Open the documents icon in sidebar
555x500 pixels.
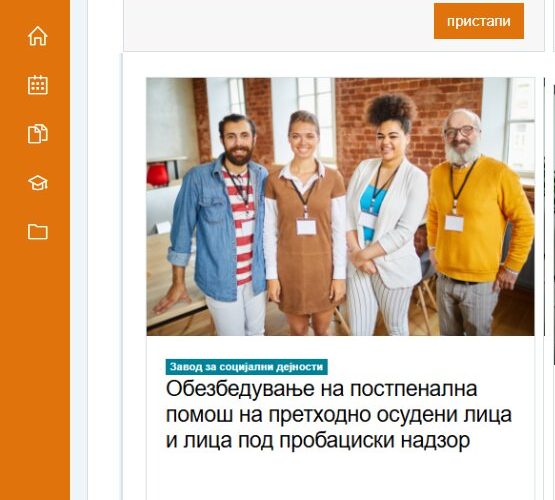tap(38, 133)
